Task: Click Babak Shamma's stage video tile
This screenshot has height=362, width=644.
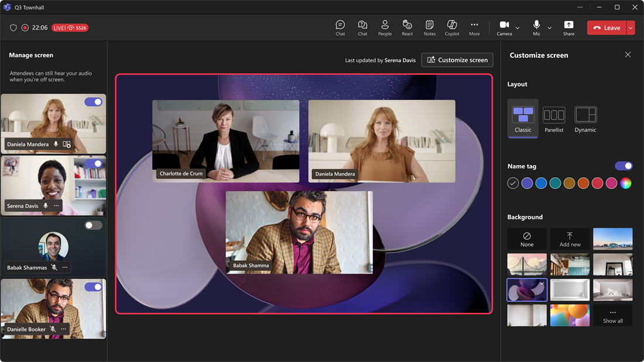Action: pyautogui.click(x=299, y=232)
